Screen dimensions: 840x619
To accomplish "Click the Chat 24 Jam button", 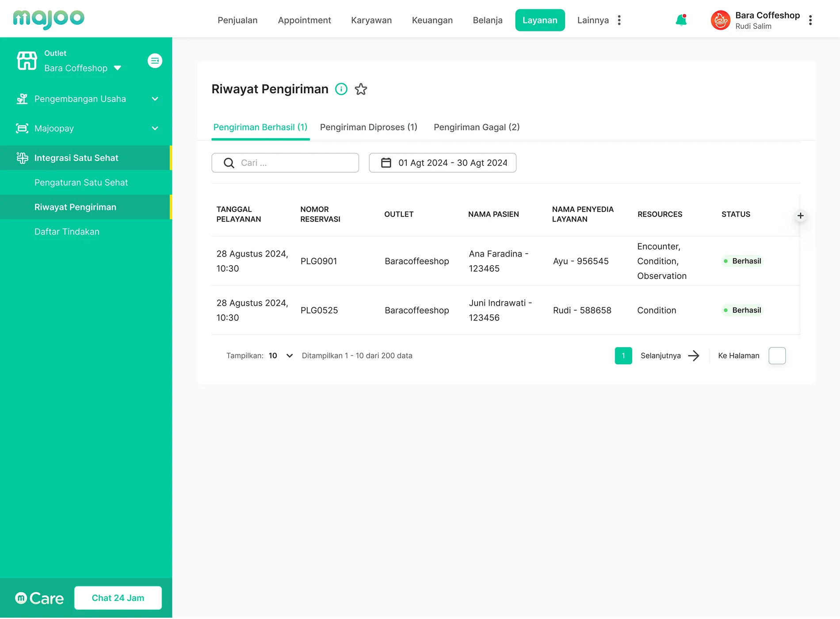I will [118, 598].
